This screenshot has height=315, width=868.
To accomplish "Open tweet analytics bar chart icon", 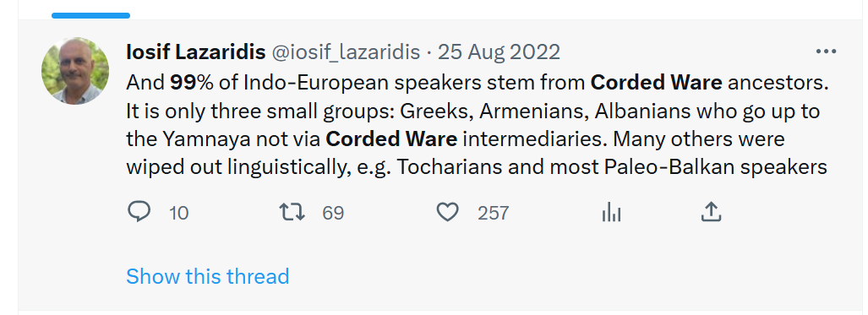I will [x=612, y=212].
